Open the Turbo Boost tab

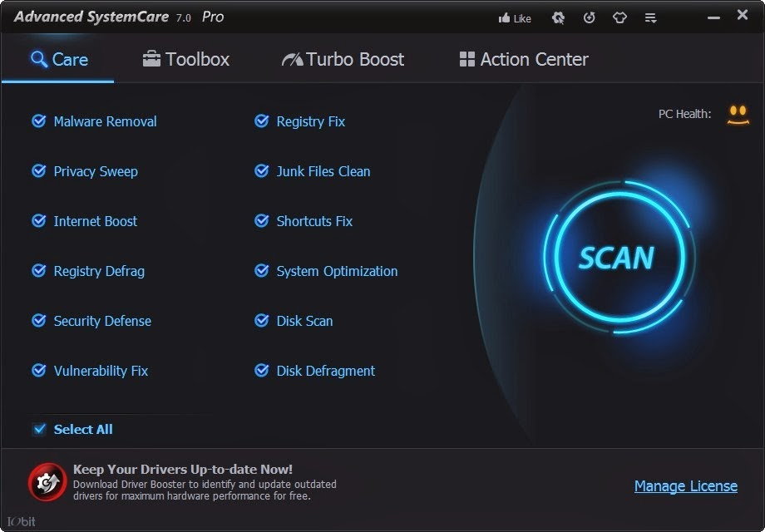coord(343,60)
